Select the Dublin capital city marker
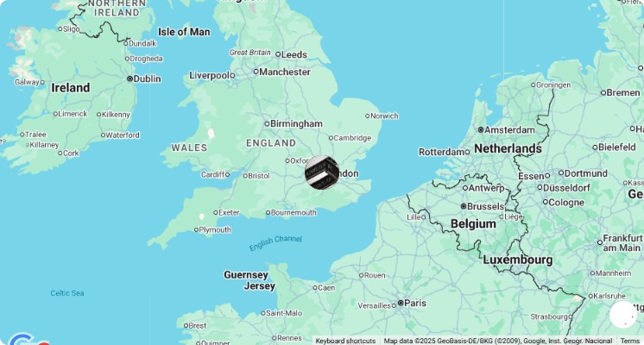The width and height of the screenshot is (644, 345). point(129,78)
